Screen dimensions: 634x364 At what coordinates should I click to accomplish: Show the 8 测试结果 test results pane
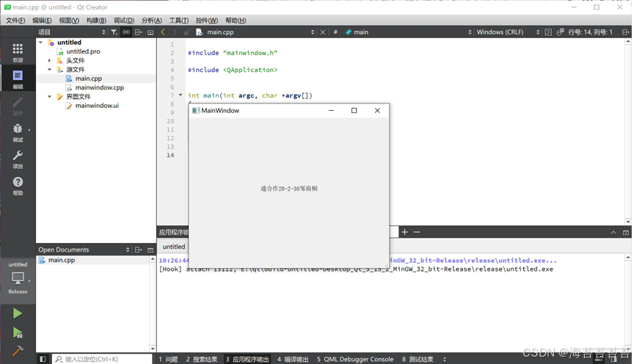(418, 359)
